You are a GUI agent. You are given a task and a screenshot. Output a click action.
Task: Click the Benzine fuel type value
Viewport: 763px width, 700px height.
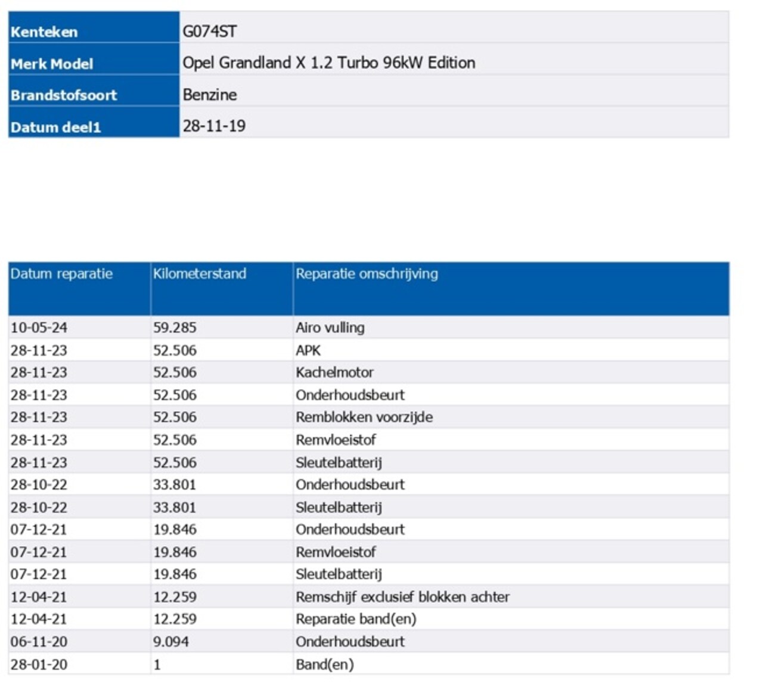209,95
